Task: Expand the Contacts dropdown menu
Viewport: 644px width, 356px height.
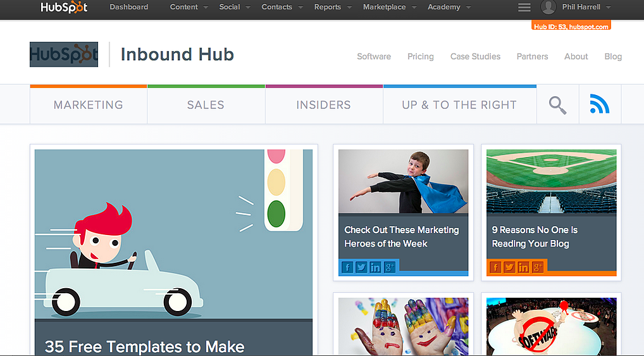Action: tap(282, 7)
